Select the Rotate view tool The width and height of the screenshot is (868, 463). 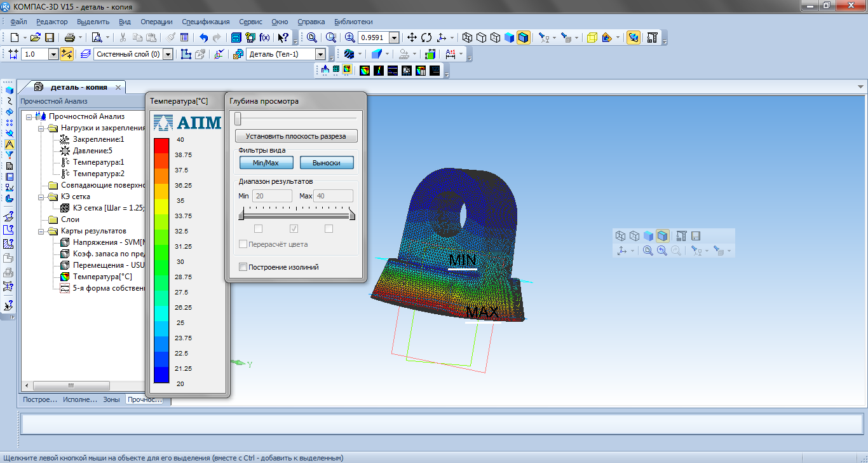tap(426, 38)
